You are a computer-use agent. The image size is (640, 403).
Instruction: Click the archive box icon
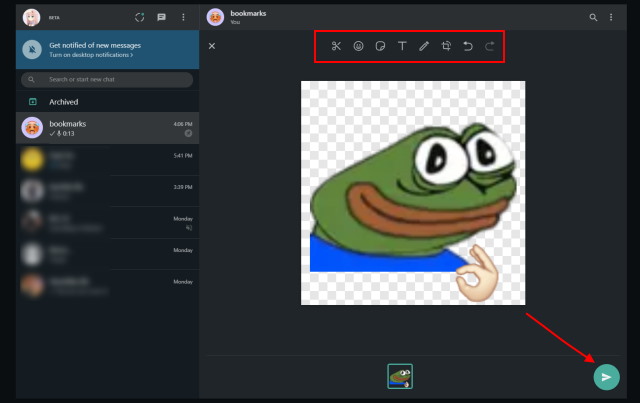point(33,102)
